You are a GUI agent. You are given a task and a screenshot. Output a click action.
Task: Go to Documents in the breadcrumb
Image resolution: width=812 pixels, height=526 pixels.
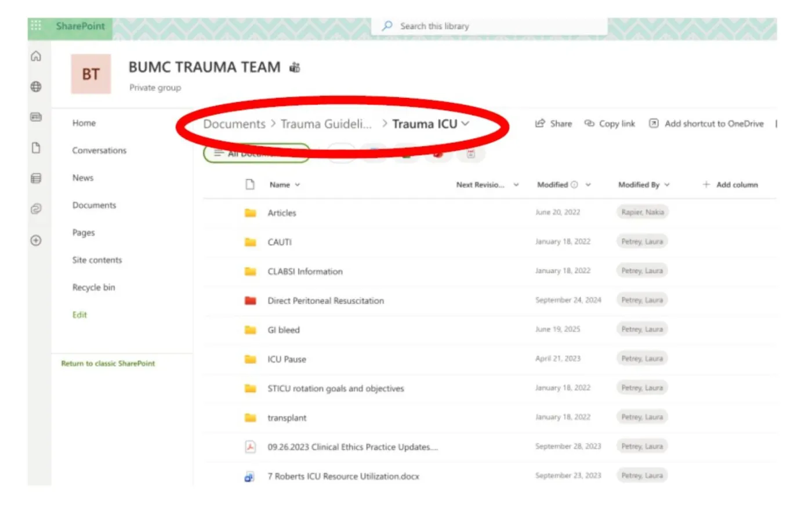coord(234,124)
